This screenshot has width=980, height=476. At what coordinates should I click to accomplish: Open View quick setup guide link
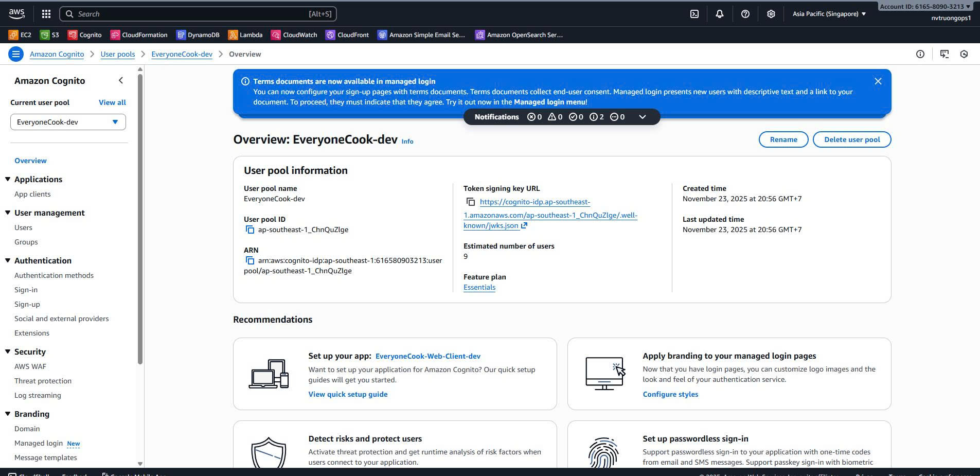point(348,394)
